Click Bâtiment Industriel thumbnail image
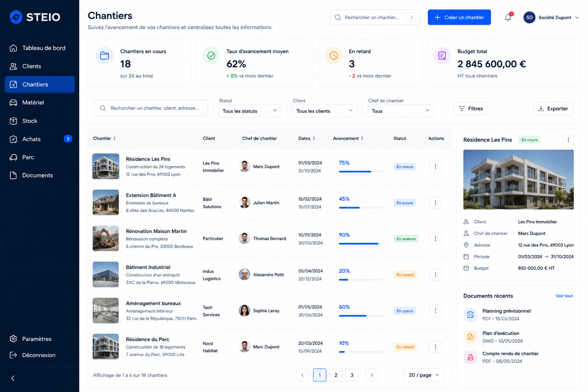588x392 pixels. pyautogui.click(x=106, y=274)
